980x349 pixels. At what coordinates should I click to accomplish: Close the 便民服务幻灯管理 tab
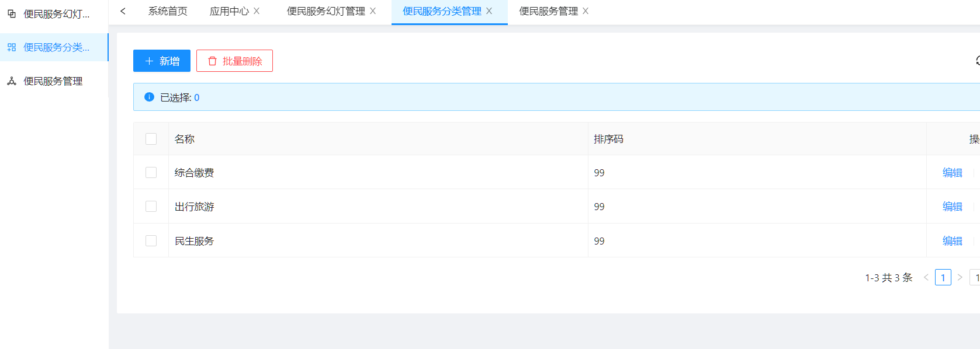pos(373,11)
